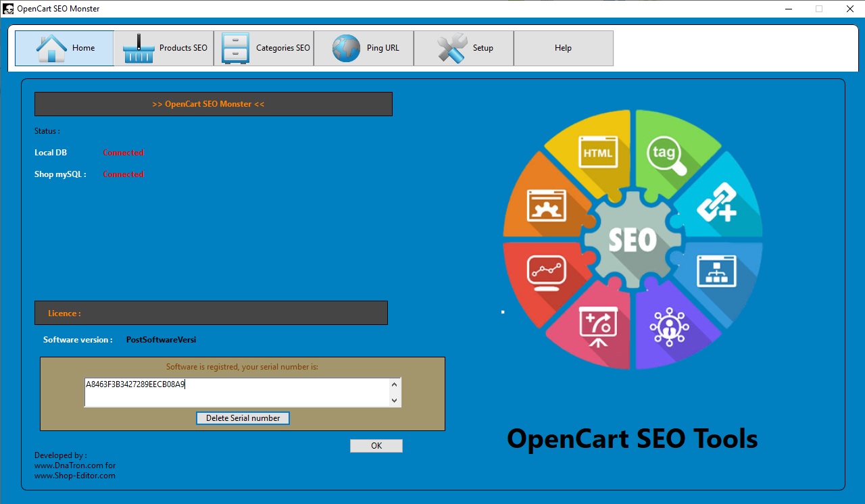Viewport: 865px width, 504px height.
Task: Click the www.Shop-Editor.com text
Action: (x=75, y=476)
